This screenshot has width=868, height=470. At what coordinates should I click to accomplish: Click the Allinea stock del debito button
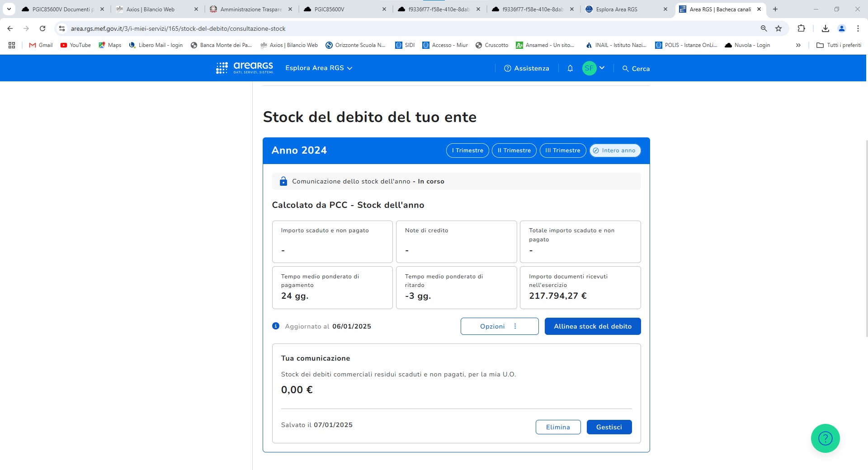(592, 326)
